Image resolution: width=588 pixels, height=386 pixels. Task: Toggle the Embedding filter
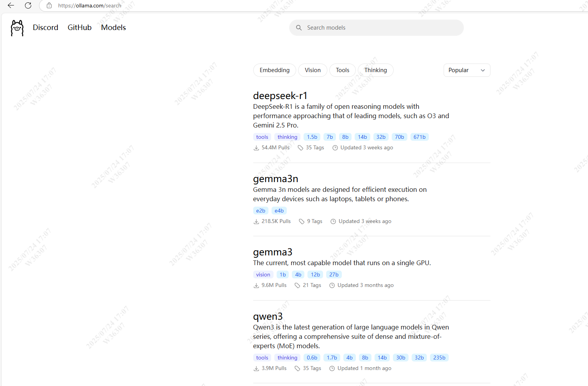coord(274,70)
